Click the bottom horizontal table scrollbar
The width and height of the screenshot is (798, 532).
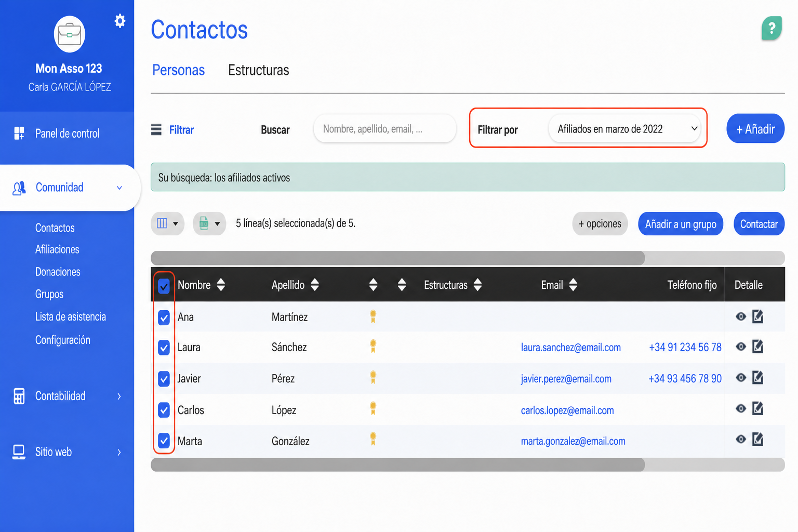coord(398,464)
